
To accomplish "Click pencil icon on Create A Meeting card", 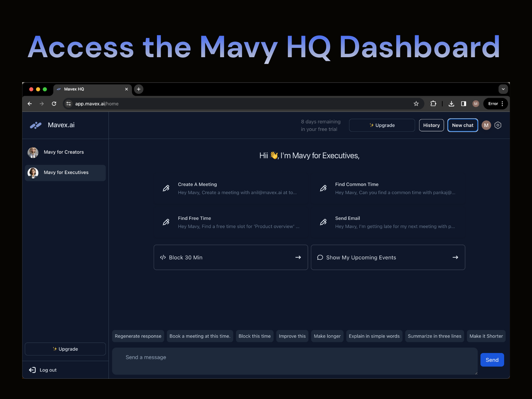I will pos(166,188).
